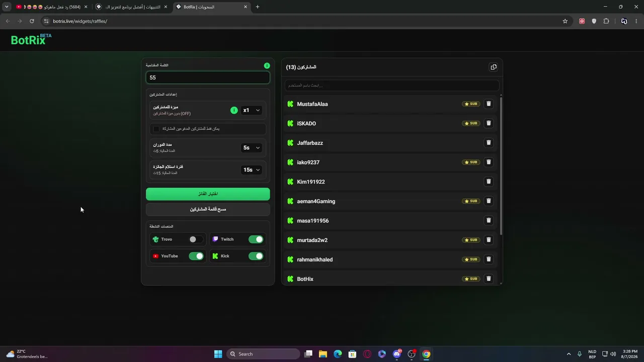The width and height of the screenshot is (644, 362).
Task: Disable the Twitch platform switch
Action: point(256,239)
